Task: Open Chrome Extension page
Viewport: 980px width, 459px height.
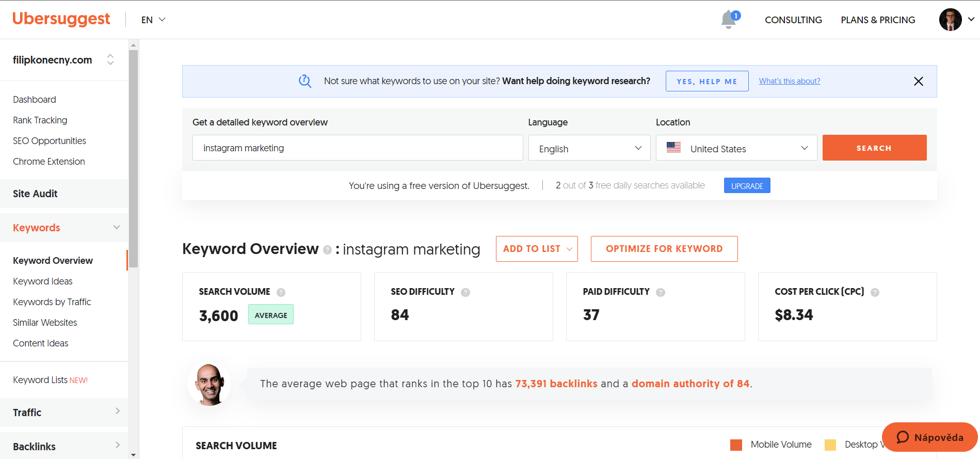Action: [49, 162]
